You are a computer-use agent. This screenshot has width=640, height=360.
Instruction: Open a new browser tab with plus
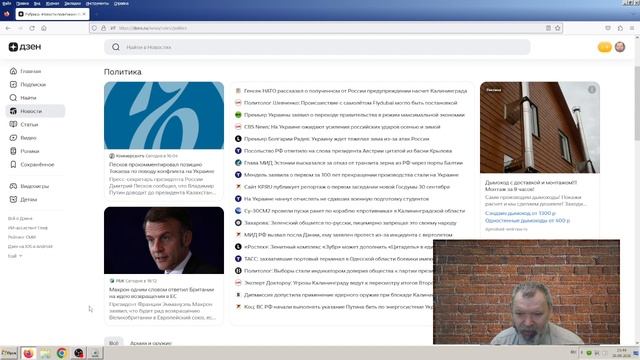pyautogui.click(x=97, y=14)
